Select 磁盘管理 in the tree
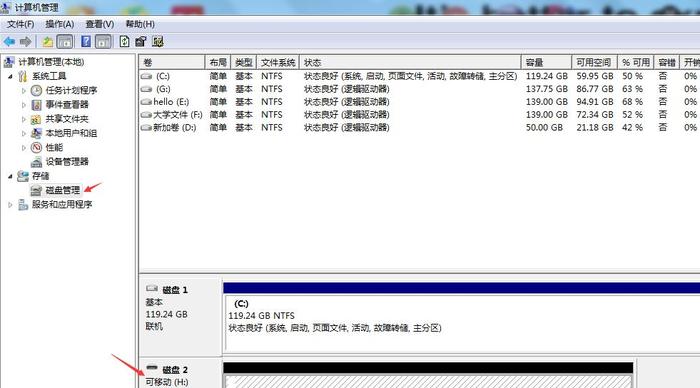 (62, 190)
